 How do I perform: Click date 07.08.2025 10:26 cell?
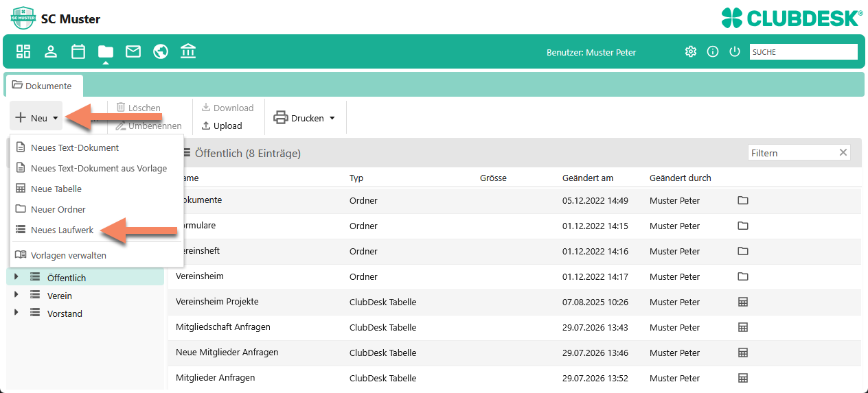coord(595,302)
